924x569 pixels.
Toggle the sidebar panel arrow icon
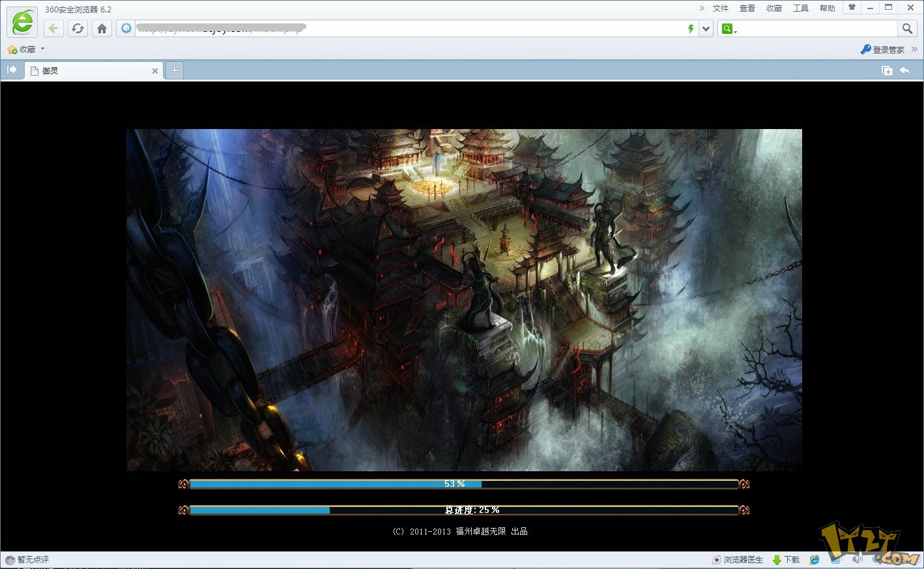(12, 70)
